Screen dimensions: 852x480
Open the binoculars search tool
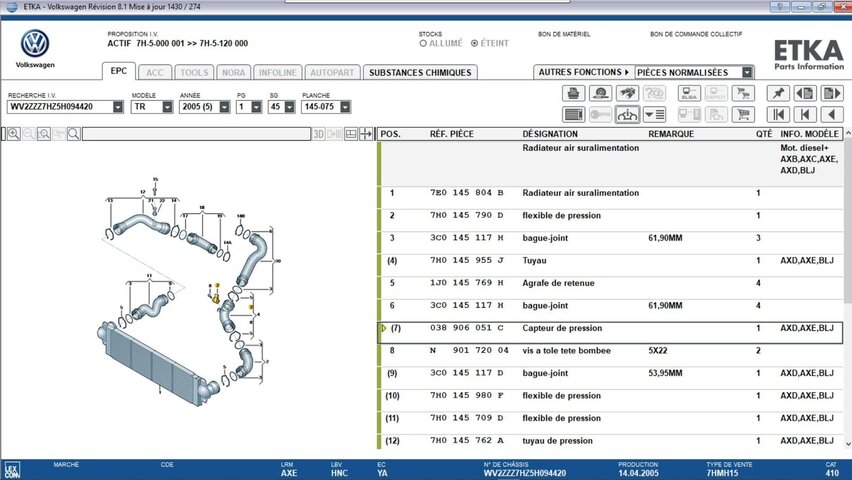point(628,93)
